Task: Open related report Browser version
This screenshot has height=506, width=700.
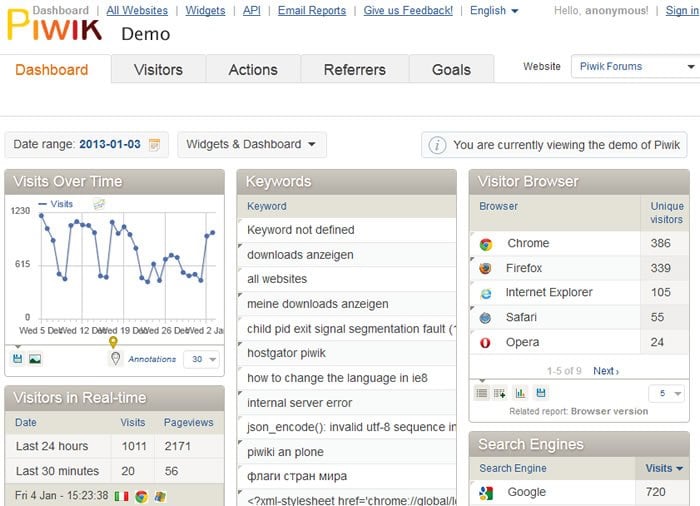Action: click(609, 411)
